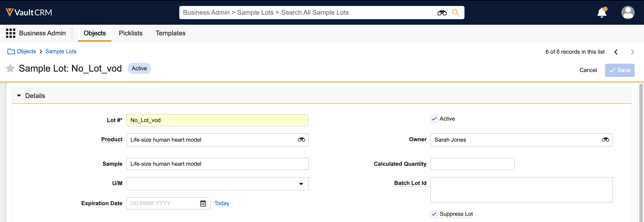The height and width of the screenshot is (222, 644).
Task: Uncheck the Active checkbox
Action: tap(434, 119)
